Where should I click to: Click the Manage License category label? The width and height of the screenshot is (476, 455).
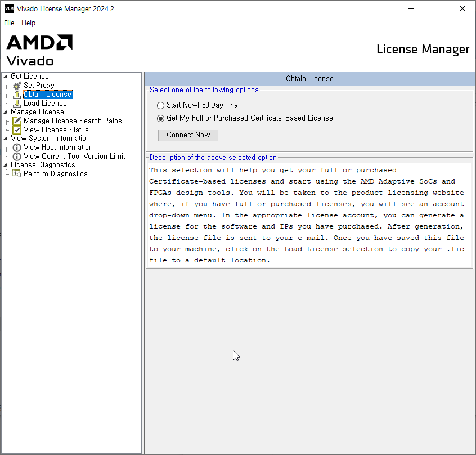(x=37, y=111)
